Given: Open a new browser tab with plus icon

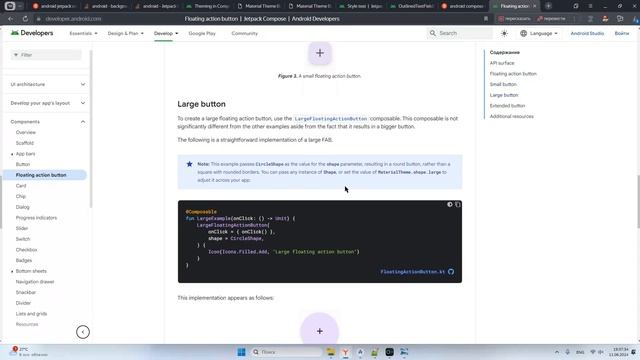Looking at the screenshot, I should pyautogui.click(x=549, y=6).
